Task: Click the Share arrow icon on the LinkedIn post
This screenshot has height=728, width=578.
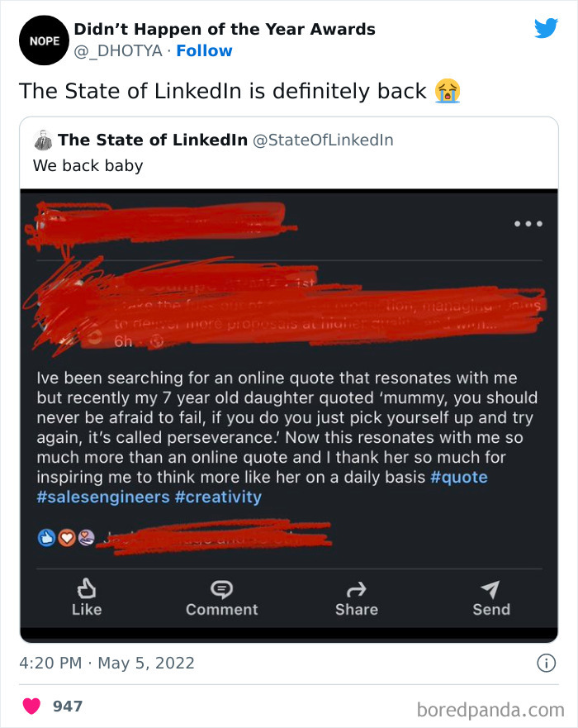Action: [356, 588]
